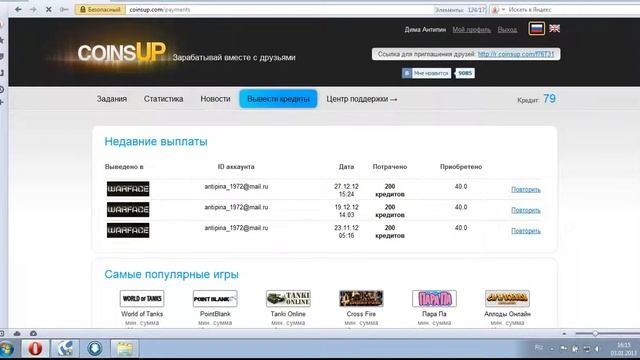640x360 pixels.
Task: Select the Пара Па game icon
Action: tap(434, 299)
